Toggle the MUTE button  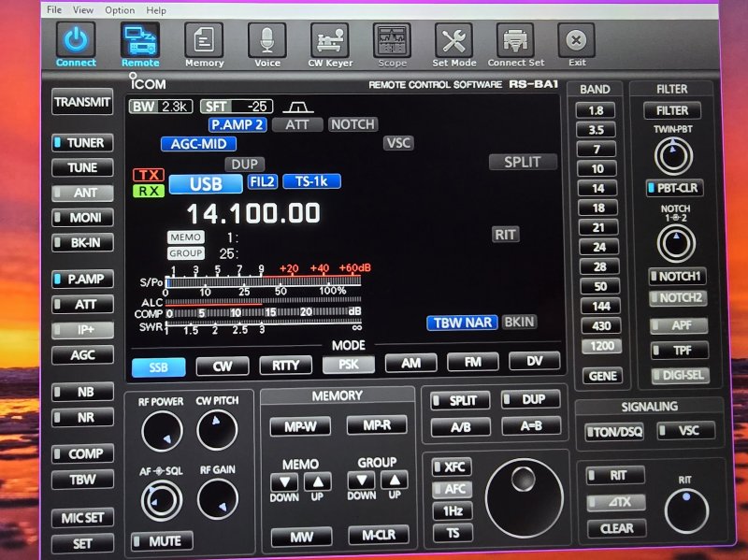[161, 540]
